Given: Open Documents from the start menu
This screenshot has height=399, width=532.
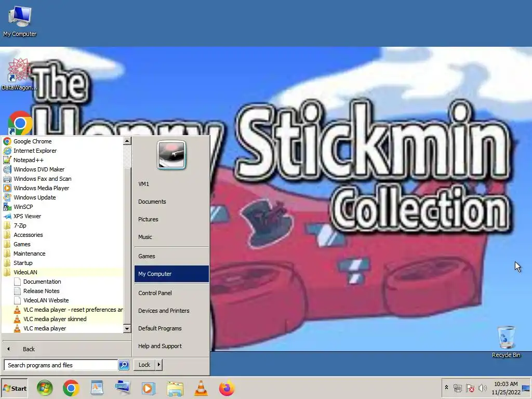Looking at the screenshot, I should (x=171, y=202).
